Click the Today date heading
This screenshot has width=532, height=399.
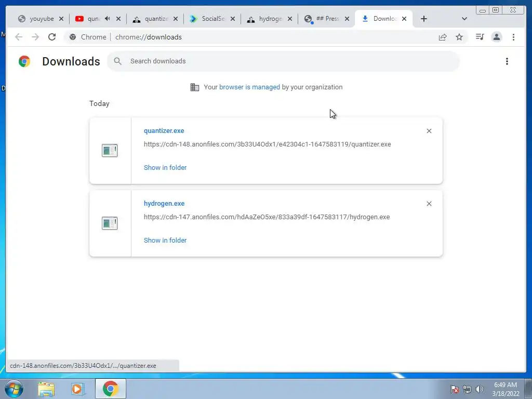coord(99,103)
